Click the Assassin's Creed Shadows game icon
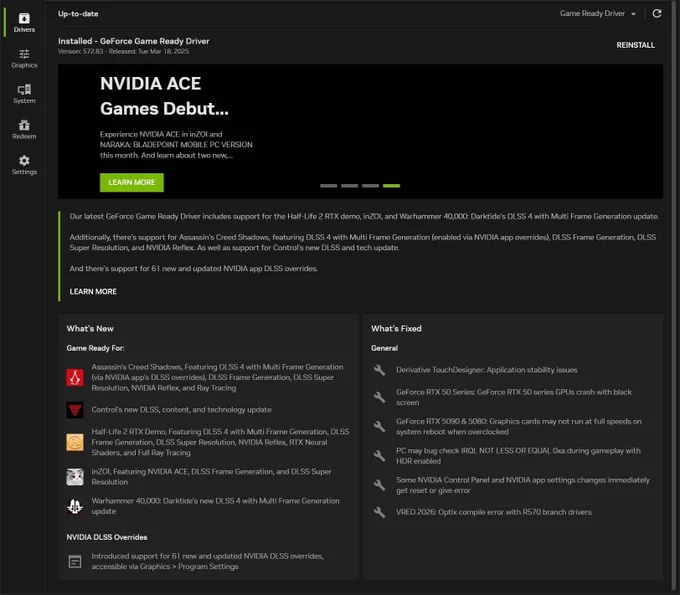Screen dimensions: 680x595 pos(75,377)
